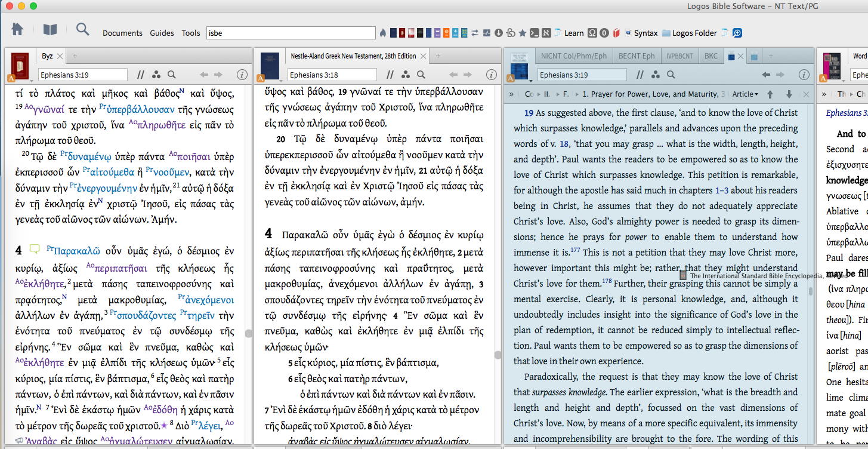Click the sync arrows shortcut icon
The image size is (868, 449).
coord(475,33)
